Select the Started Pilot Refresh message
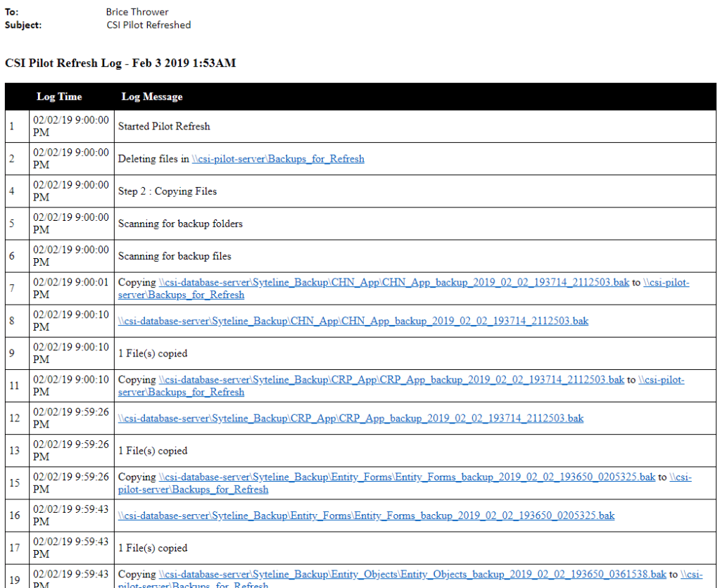720x588 pixels. coord(164,127)
